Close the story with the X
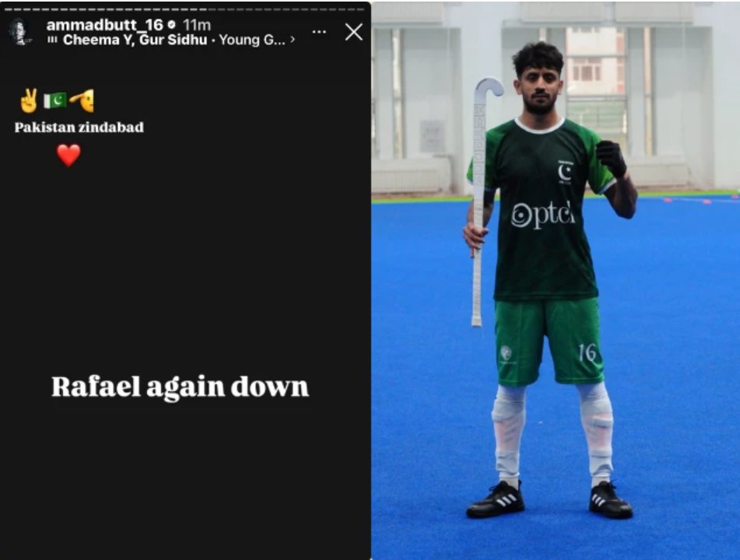Image resolution: width=740 pixels, height=560 pixels. point(353,32)
